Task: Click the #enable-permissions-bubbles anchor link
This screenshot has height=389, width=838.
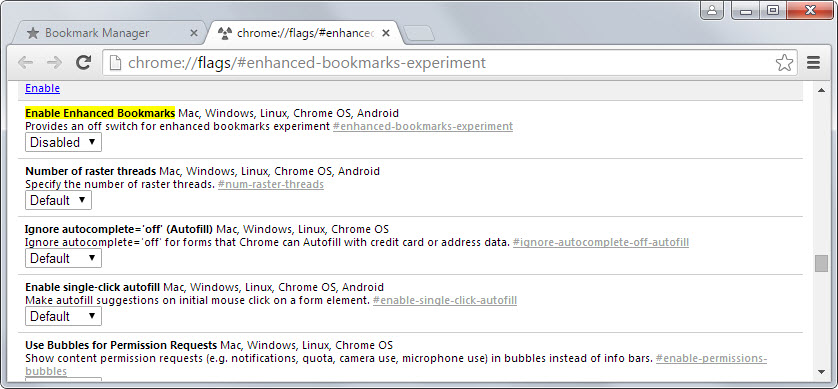Action: 711,359
